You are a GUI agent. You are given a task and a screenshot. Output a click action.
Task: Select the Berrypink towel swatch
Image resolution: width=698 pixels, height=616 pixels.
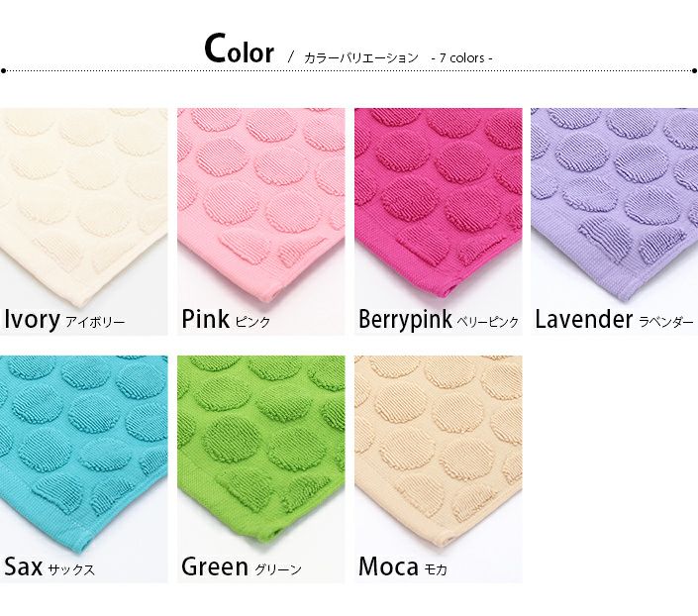coord(438,222)
